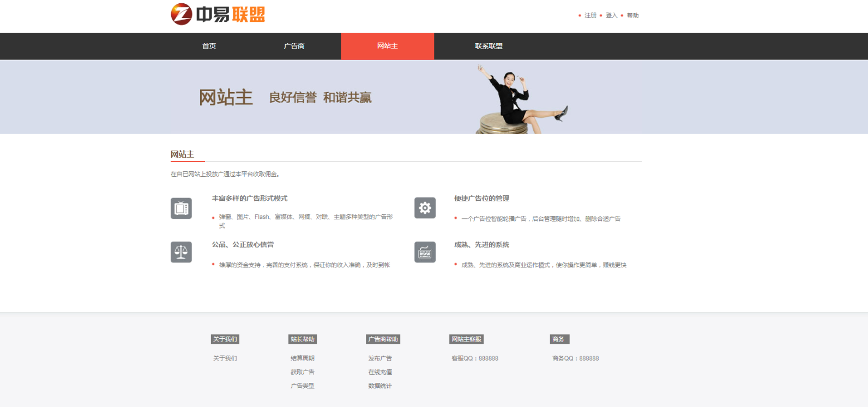Select the 网站主 navigation tab
The height and width of the screenshot is (407, 868).
387,46
